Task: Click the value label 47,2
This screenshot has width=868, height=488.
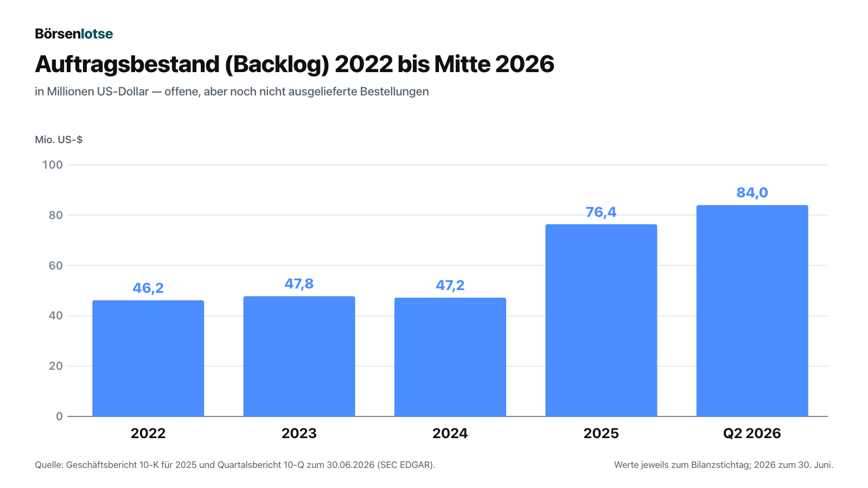Action: click(450, 285)
